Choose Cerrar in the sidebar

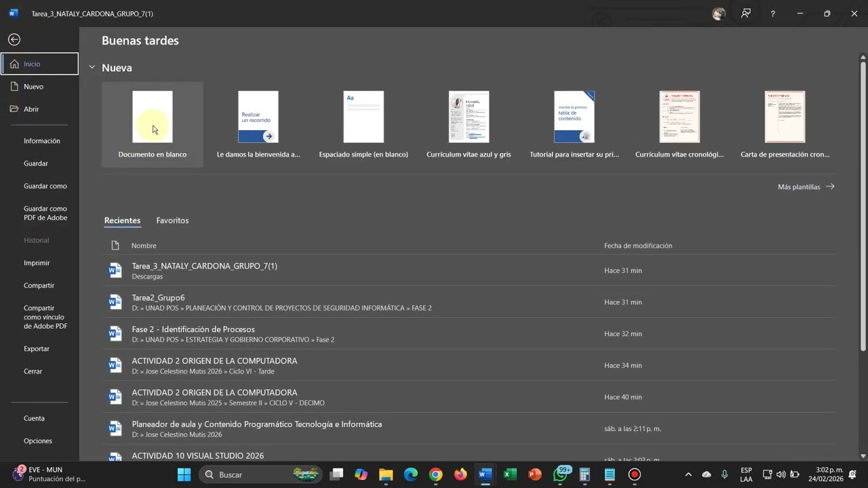tap(33, 371)
